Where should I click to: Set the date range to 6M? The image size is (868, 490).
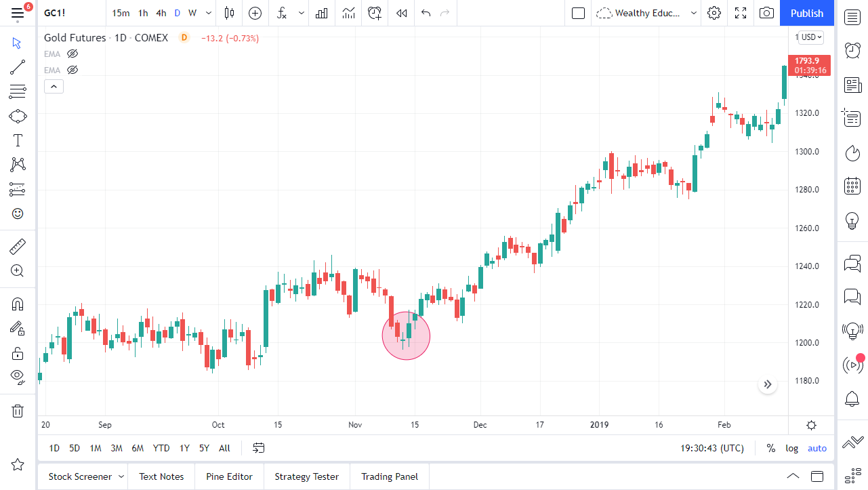138,448
